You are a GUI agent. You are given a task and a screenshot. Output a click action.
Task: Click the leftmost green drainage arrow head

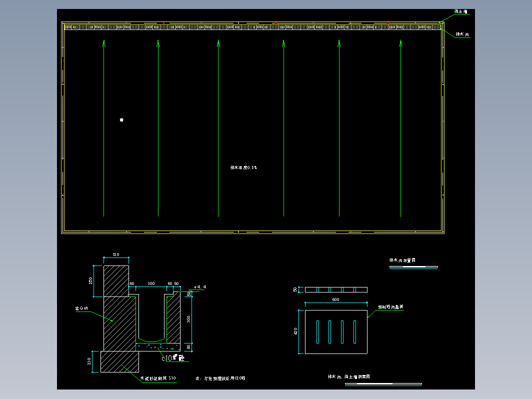point(104,43)
